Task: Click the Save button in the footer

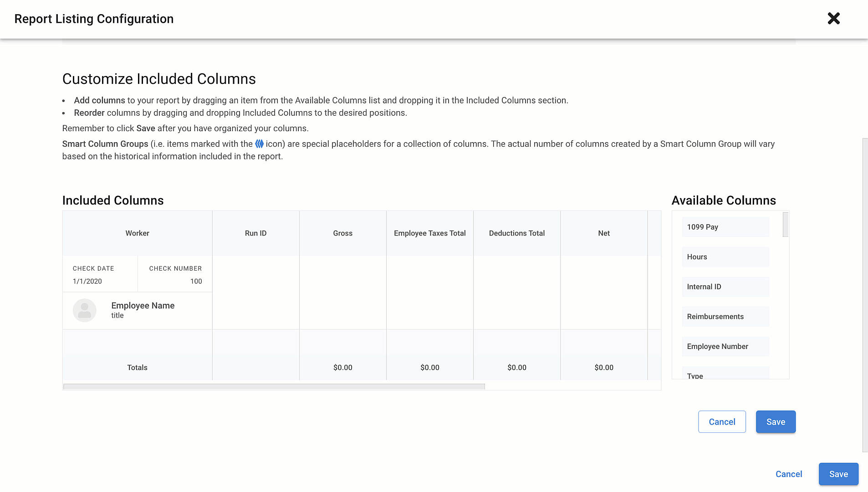Action: pos(838,474)
